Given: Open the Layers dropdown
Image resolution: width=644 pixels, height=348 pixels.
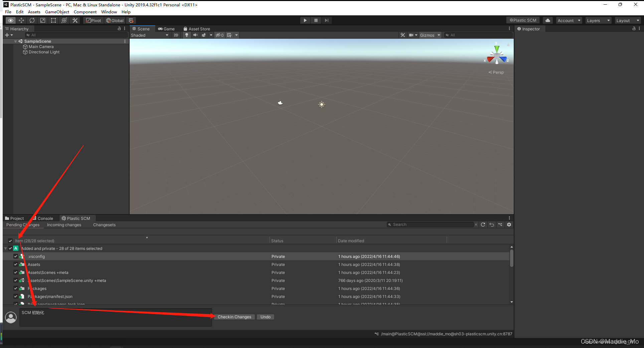Looking at the screenshot, I should [x=598, y=20].
